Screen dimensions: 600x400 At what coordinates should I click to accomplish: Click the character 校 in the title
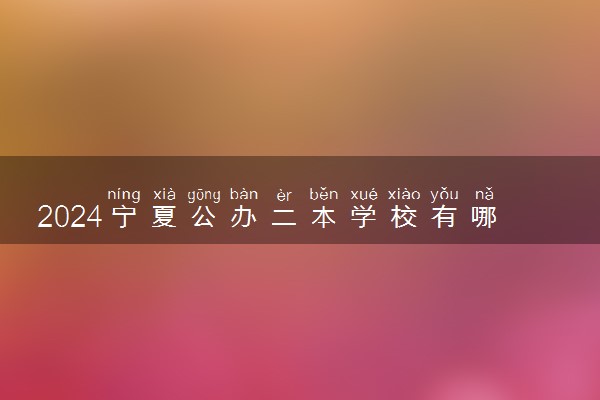[404, 217]
